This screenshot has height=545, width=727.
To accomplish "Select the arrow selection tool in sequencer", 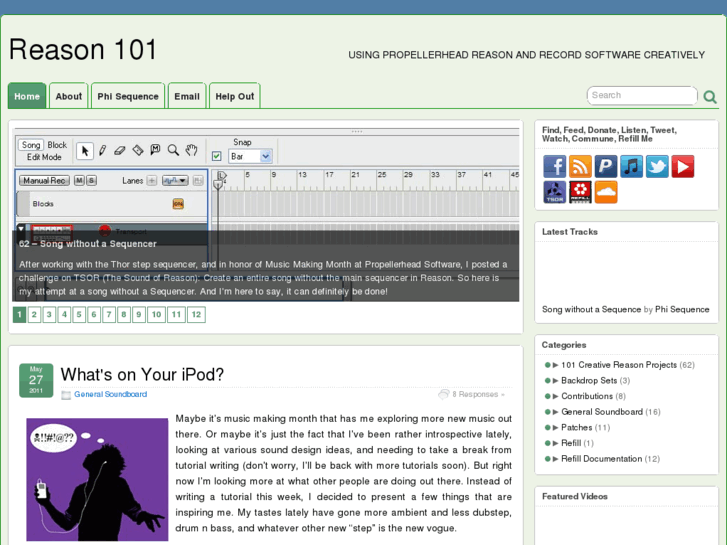I will click(85, 151).
